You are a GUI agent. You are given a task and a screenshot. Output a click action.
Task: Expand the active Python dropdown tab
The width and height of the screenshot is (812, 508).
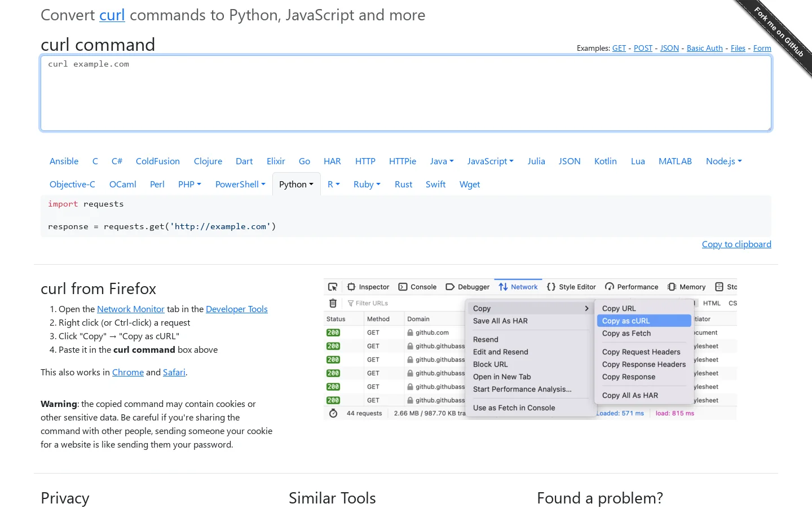pyautogui.click(x=296, y=185)
